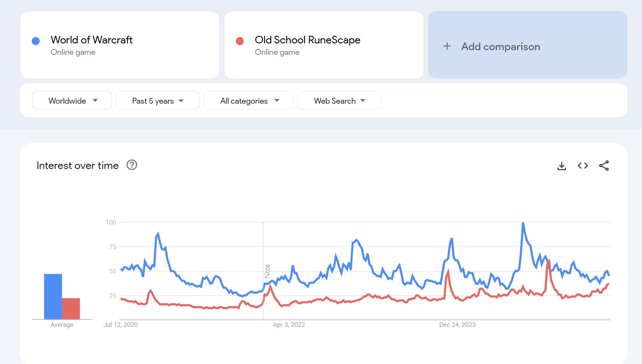642x364 pixels.
Task: Click the "Jul 12, 2020" axis label
Action: click(121, 325)
